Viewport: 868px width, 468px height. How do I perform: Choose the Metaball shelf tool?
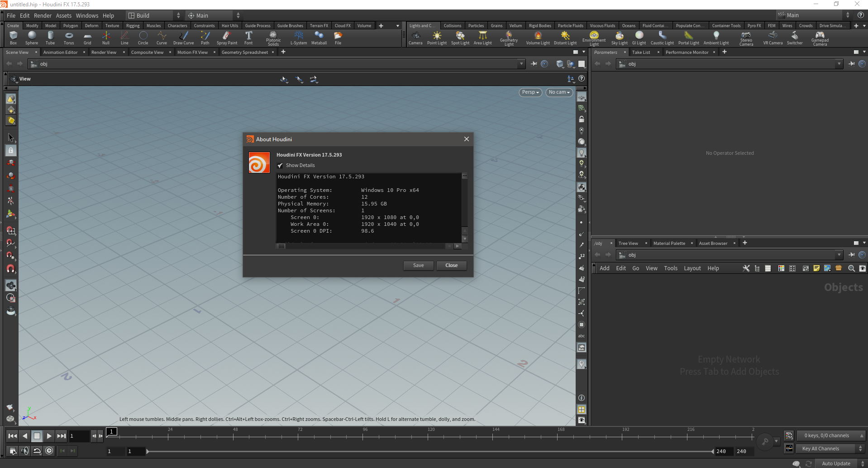pos(319,38)
